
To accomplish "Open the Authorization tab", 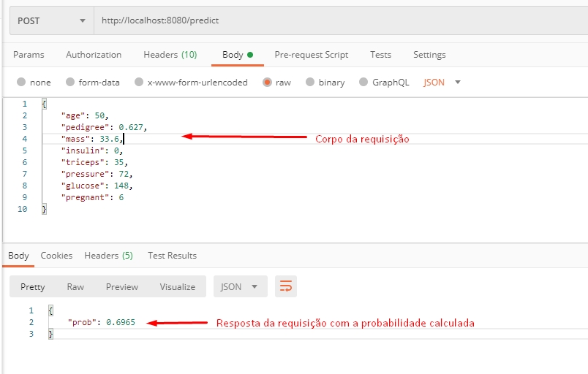I will point(94,55).
